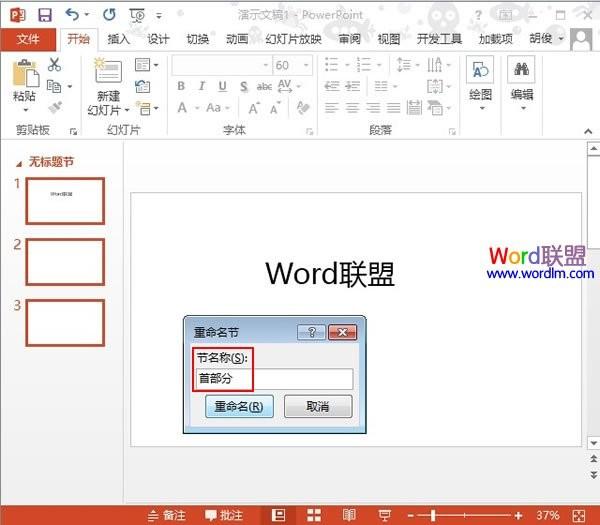This screenshot has height=525, width=600.
Task: Open the Editing (编辑) binoculars button
Action: pos(522,83)
